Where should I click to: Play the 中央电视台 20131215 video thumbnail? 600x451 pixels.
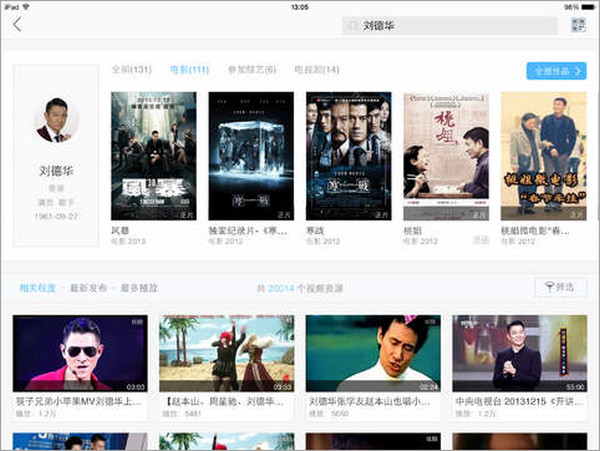(x=520, y=353)
